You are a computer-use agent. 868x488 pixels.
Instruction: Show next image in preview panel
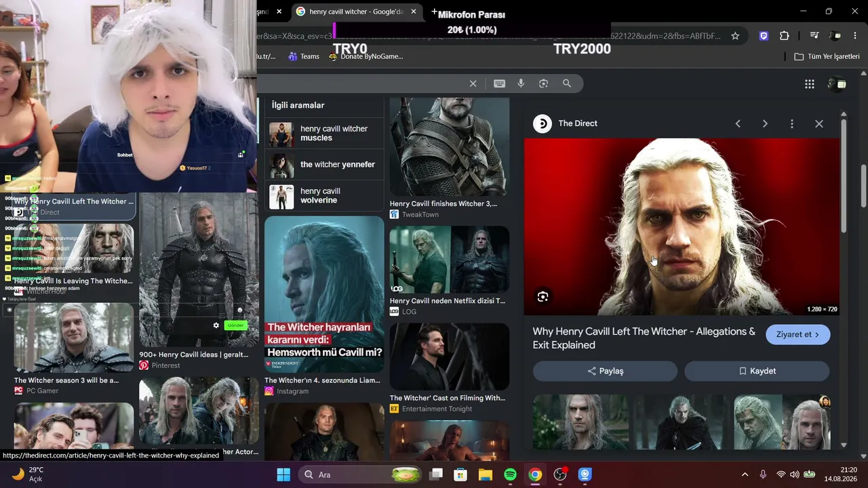pyautogui.click(x=765, y=123)
